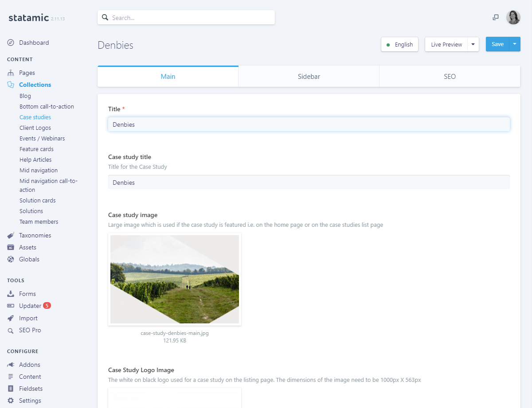The height and width of the screenshot is (408, 532).
Task: Click the Updater badge showing 5
Action: (47, 306)
